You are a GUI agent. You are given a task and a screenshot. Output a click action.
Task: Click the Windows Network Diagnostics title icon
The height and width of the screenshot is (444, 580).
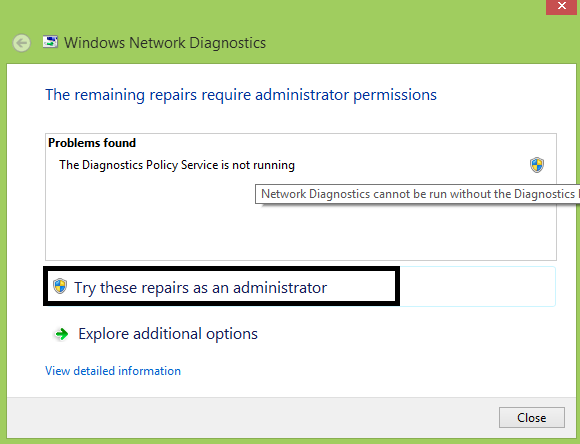(x=50, y=42)
